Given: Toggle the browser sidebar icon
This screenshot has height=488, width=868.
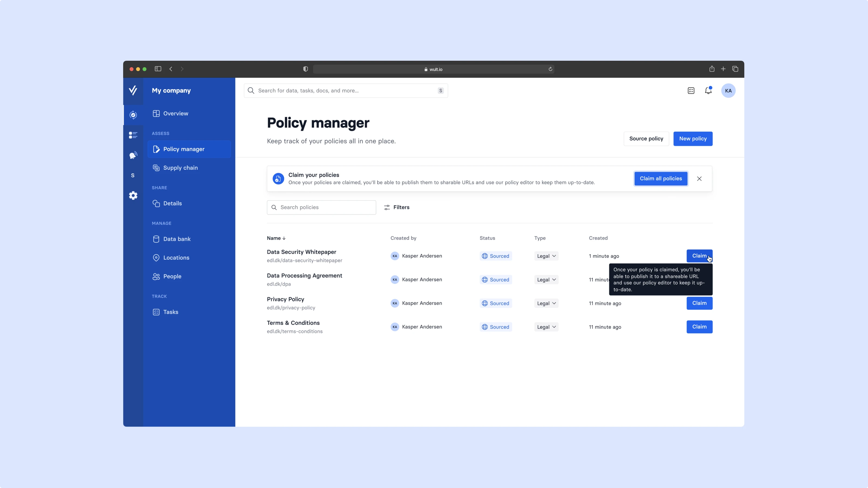Looking at the screenshot, I should pos(158,69).
